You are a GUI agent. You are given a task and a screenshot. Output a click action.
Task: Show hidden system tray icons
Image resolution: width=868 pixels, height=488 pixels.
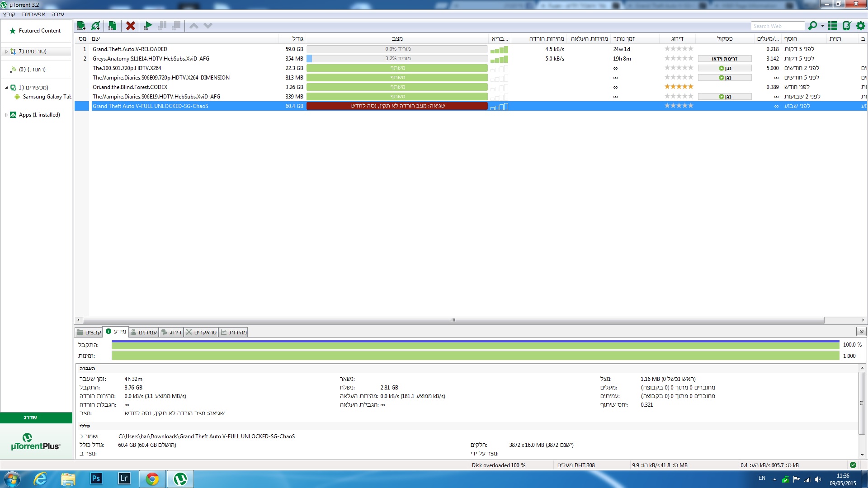[774, 479]
